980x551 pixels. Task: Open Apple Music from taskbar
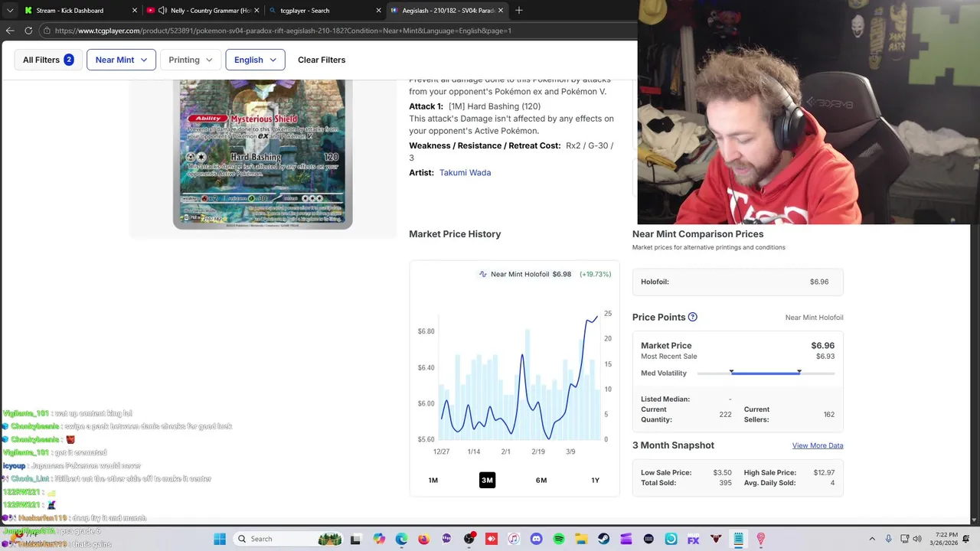(514, 539)
